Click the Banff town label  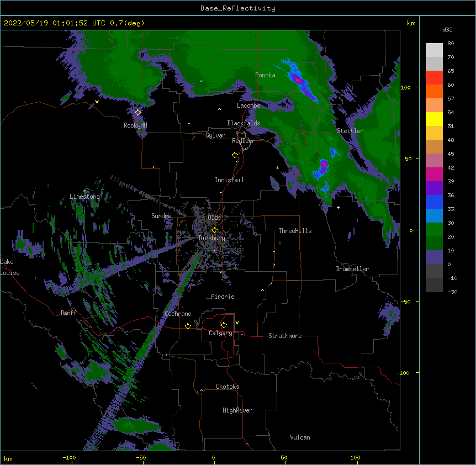click(x=68, y=313)
